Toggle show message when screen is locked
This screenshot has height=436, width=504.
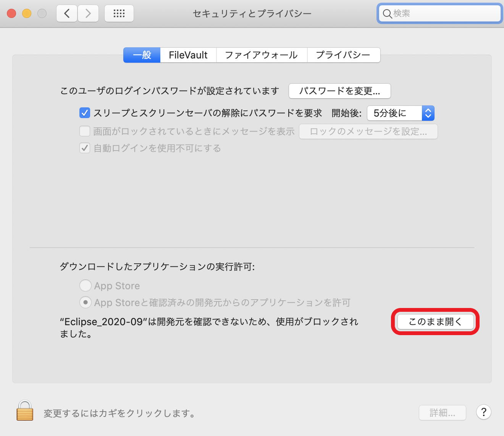coord(85,131)
